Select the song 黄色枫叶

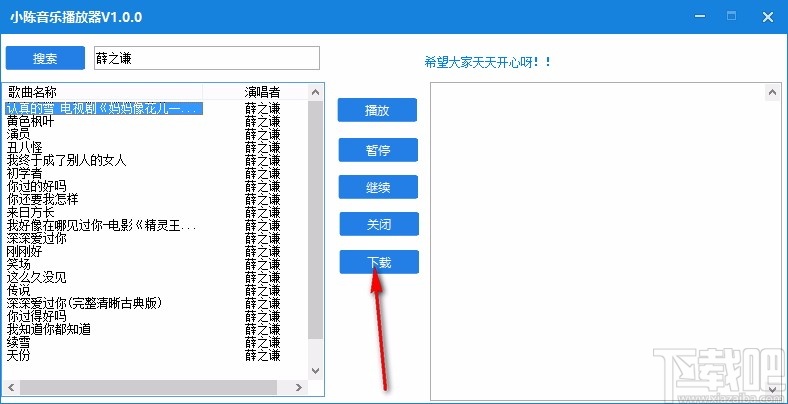(30, 121)
